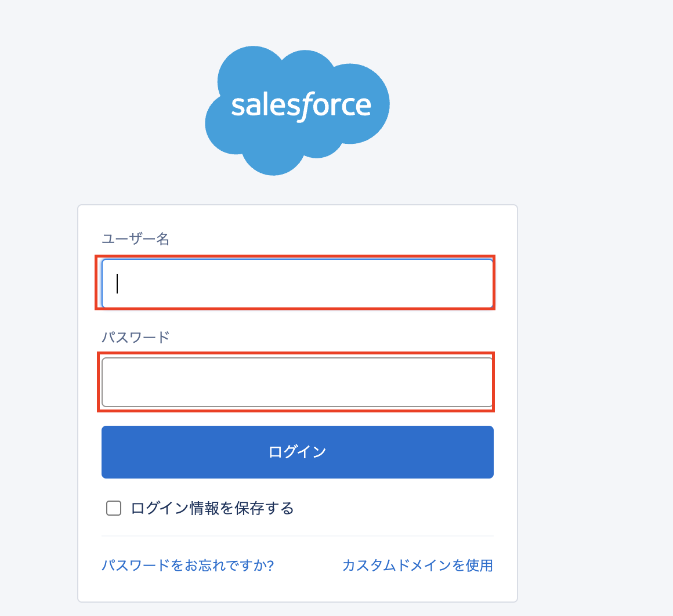This screenshot has height=616, width=673.
Task: Select the password entry box
Action: pyautogui.click(x=297, y=382)
